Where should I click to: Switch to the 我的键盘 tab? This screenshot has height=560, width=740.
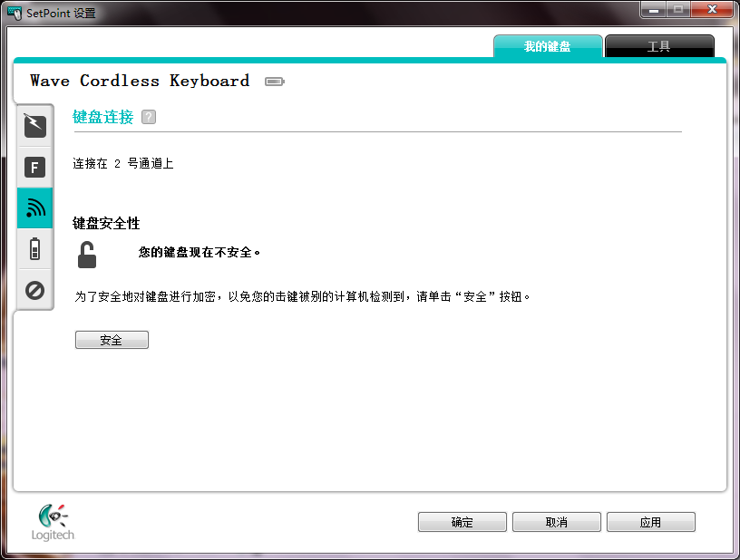(548, 46)
